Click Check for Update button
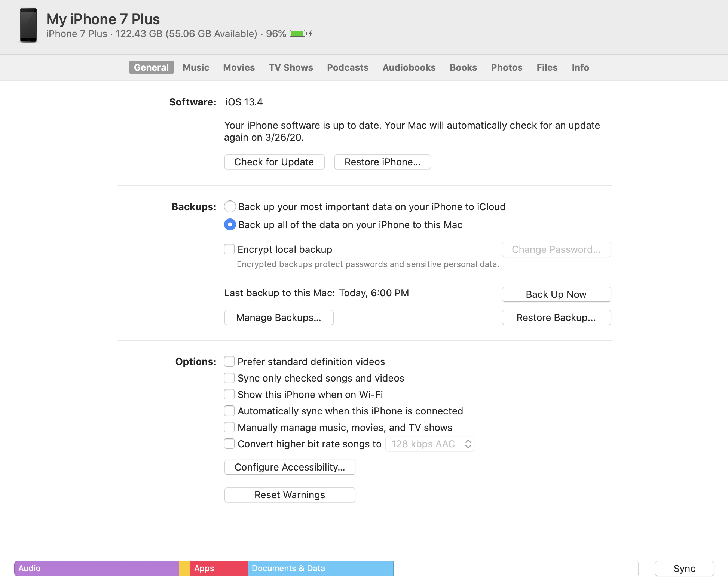Image resolution: width=728 pixels, height=588 pixels. pos(274,162)
